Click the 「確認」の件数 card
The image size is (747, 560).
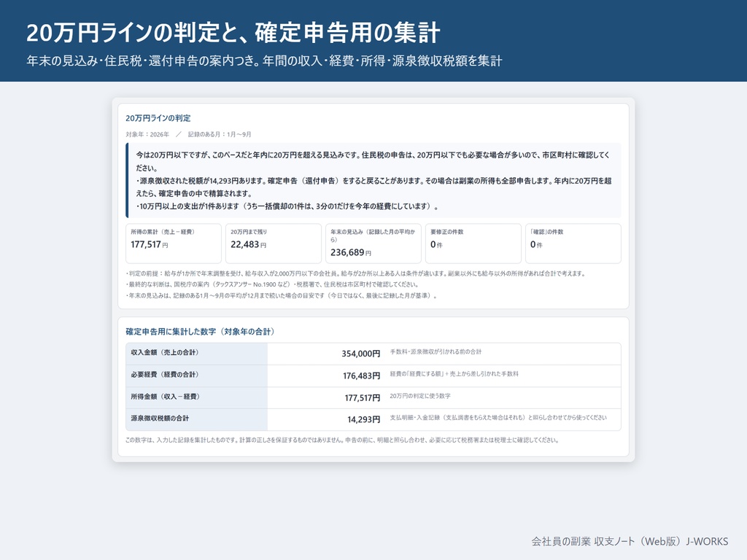click(x=573, y=244)
